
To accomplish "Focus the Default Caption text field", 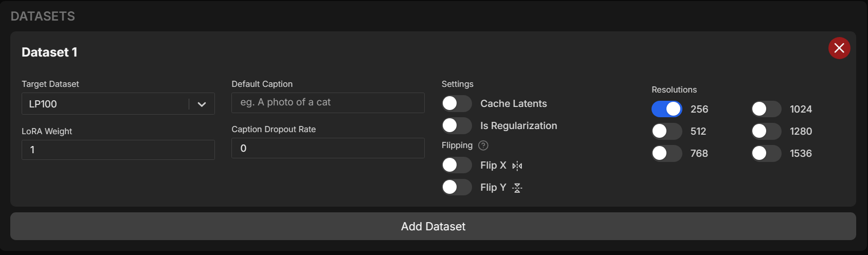I will click(328, 103).
